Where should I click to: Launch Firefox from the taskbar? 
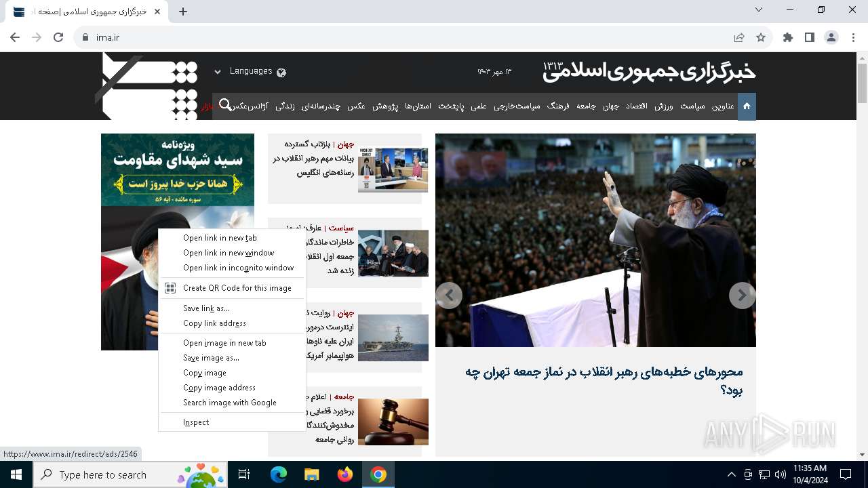(345, 474)
